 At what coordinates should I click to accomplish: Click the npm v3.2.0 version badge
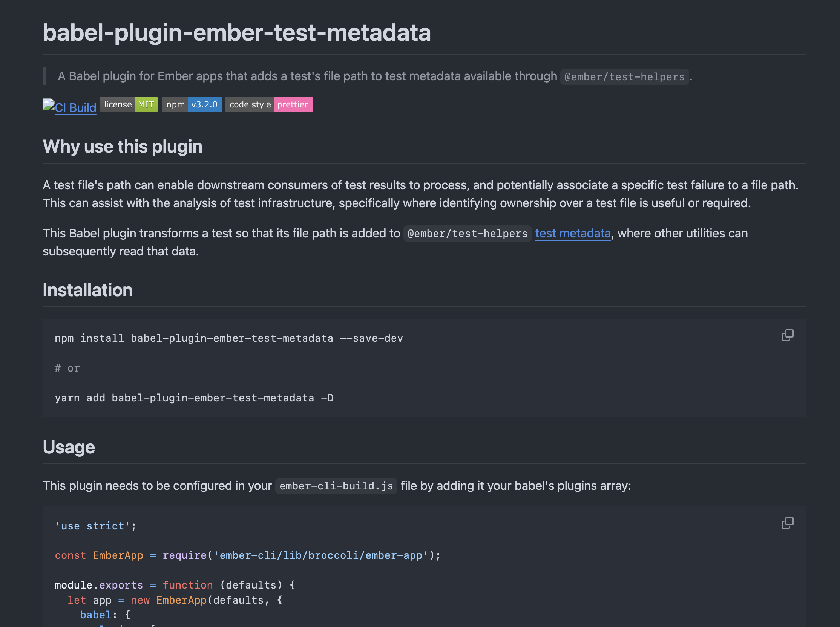[x=192, y=104]
